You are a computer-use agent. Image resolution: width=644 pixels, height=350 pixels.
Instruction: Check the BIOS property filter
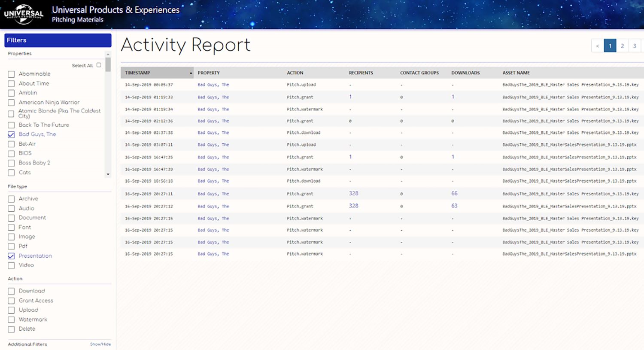pyautogui.click(x=11, y=154)
